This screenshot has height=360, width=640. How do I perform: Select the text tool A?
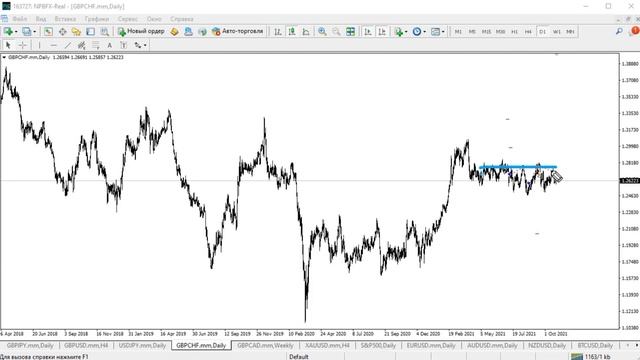[x=109, y=45]
